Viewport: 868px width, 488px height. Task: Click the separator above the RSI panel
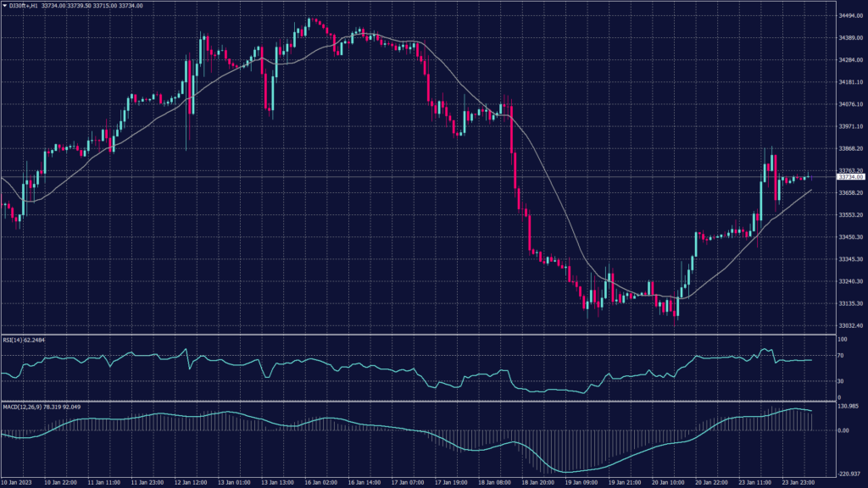click(x=415, y=335)
